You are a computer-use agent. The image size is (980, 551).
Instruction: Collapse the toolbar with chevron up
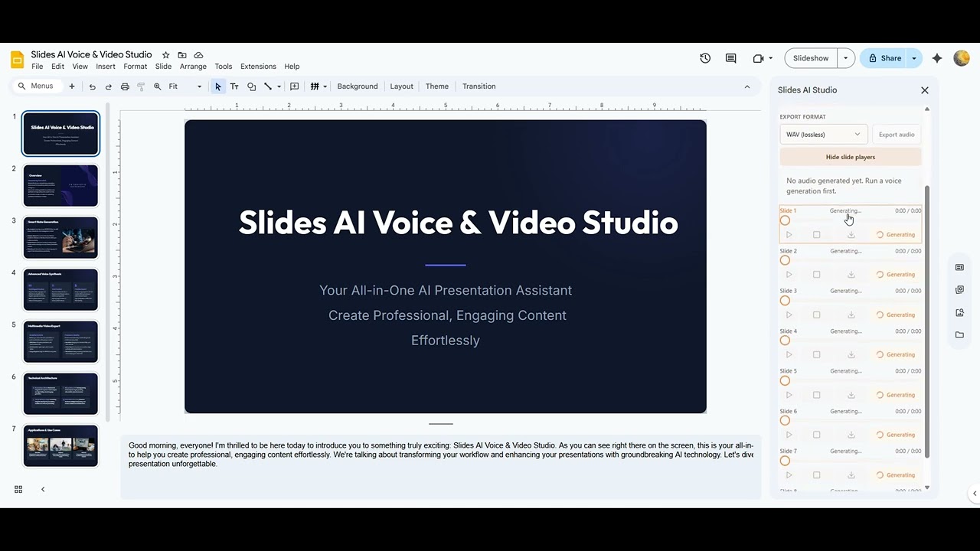[x=747, y=86]
